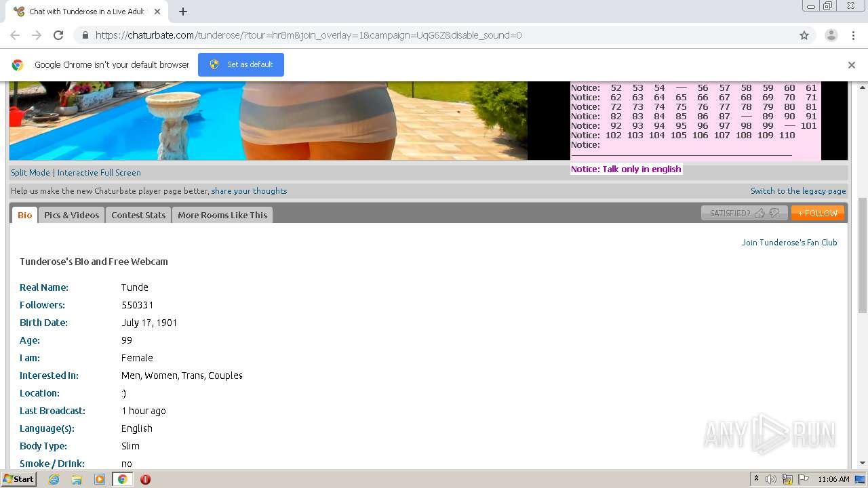
Task: Click the Interested In value text
Action: 182,375
